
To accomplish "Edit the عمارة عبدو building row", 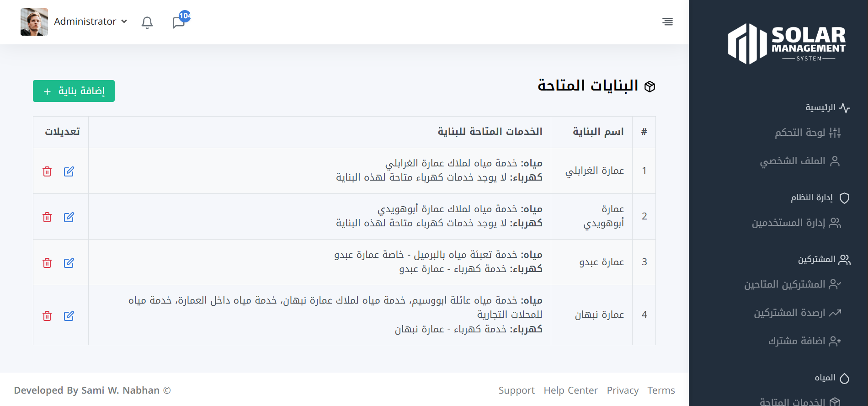I will [x=69, y=263].
